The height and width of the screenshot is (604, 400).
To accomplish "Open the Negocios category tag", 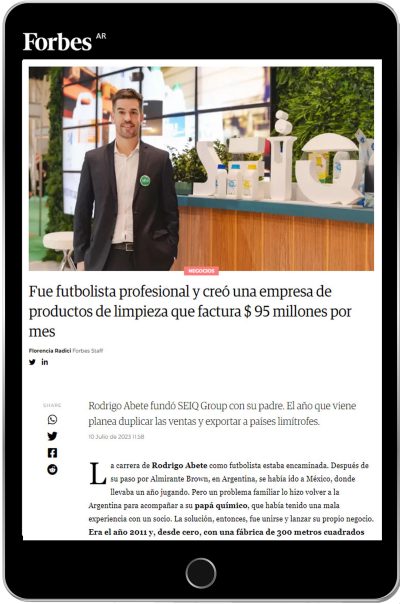I will (x=202, y=271).
